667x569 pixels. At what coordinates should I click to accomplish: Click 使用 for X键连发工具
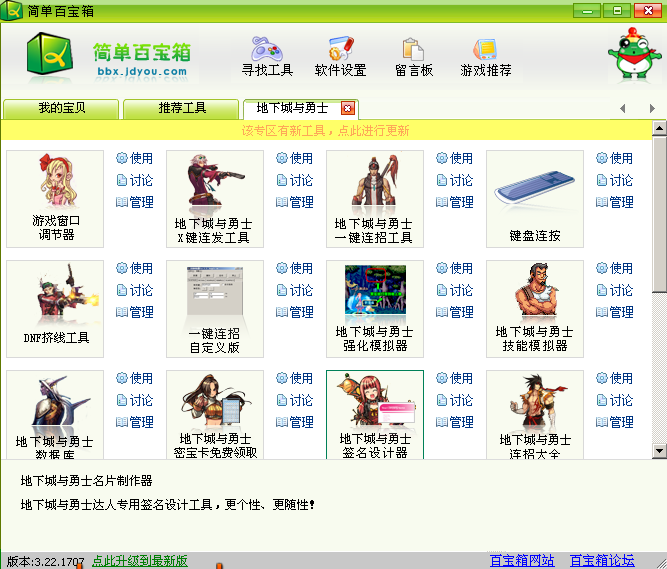click(x=294, y=158)
